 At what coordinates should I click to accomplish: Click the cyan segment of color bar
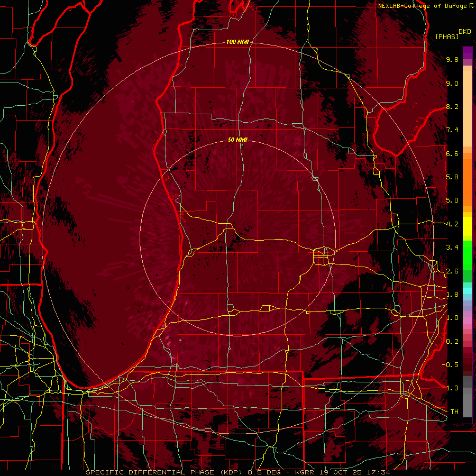click(467, 291)
